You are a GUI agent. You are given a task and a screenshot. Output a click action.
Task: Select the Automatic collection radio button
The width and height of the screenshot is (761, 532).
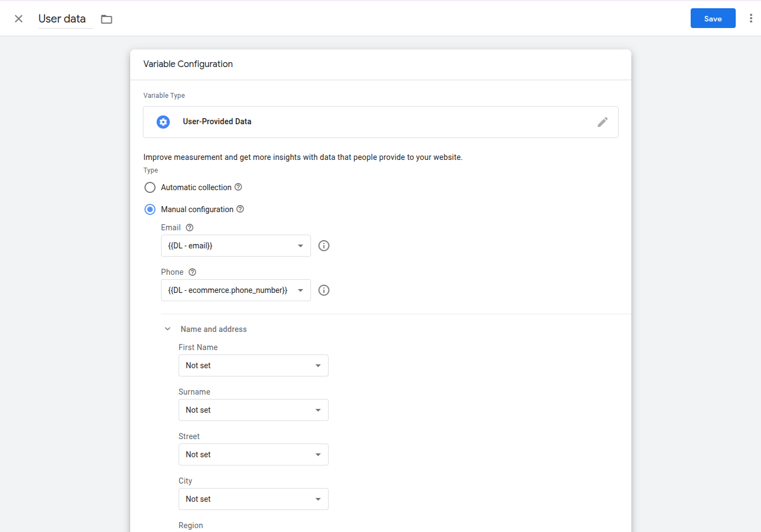point(149,187)
